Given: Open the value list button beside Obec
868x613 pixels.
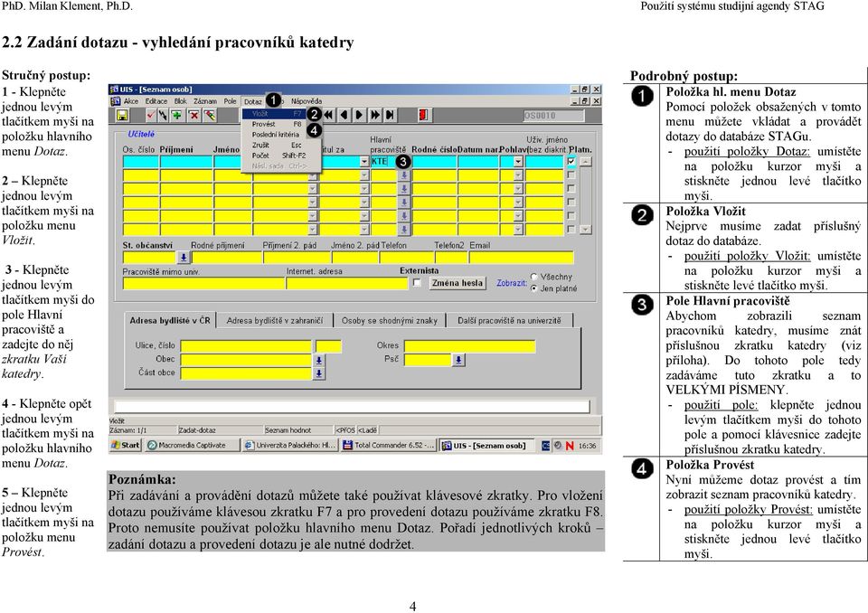Looking at the screenshot, I should pos(319,360).
